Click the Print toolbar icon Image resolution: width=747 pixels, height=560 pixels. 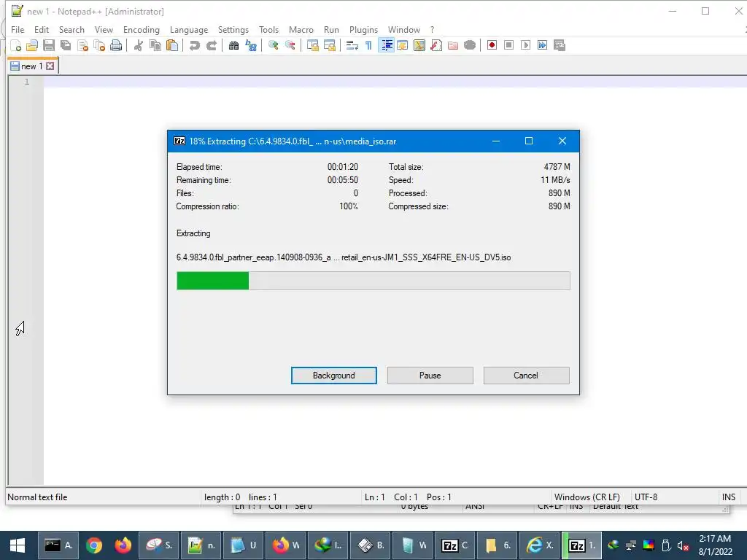click(x=116, y=45)
